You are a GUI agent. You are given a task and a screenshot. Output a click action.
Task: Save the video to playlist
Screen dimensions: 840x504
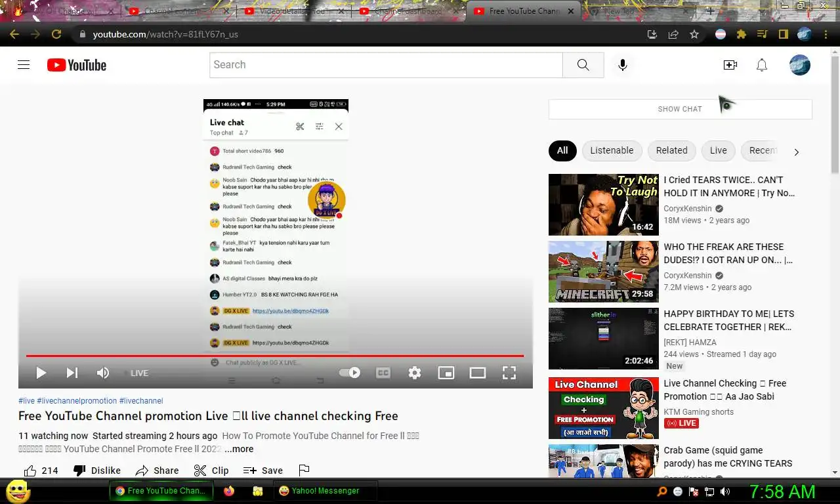tap(263, 471)
